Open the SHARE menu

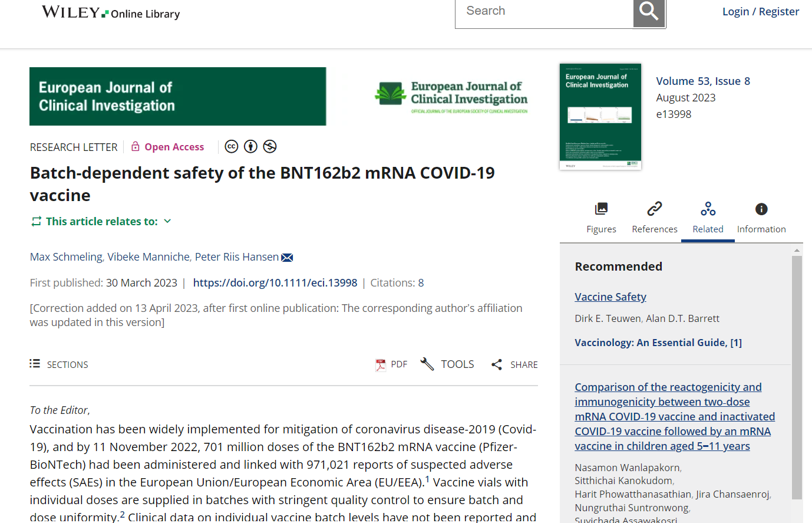[514, 364]
